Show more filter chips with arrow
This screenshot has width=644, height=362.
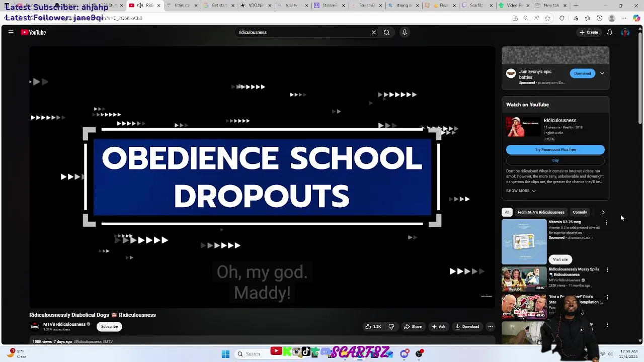(x=603, y=212)
